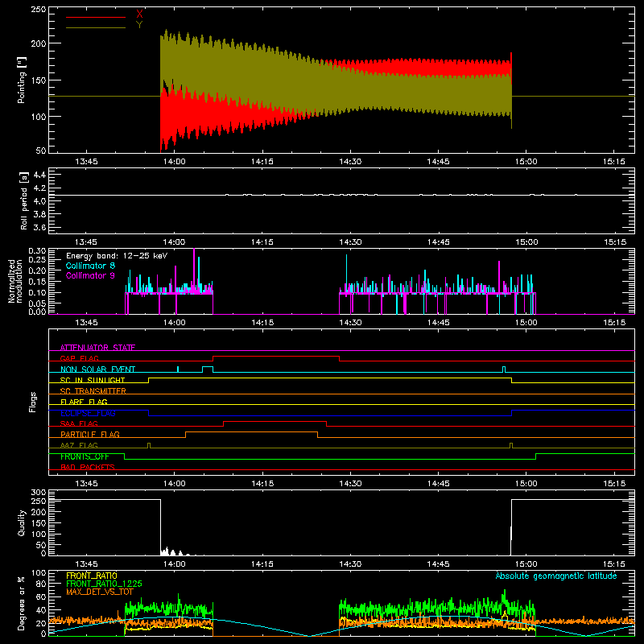Click the Flags axis title
The height and width of the screenshot is (644, 644).
click(x=33, y=402)
